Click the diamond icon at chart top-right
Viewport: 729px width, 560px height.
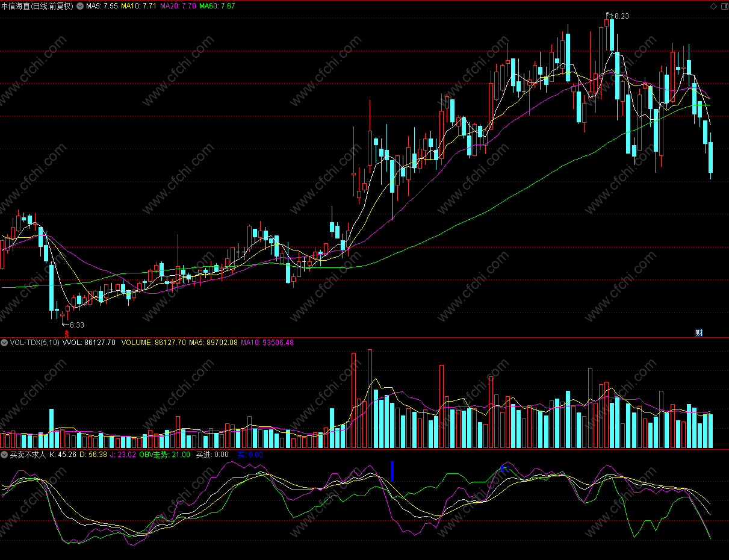[713, 6]
